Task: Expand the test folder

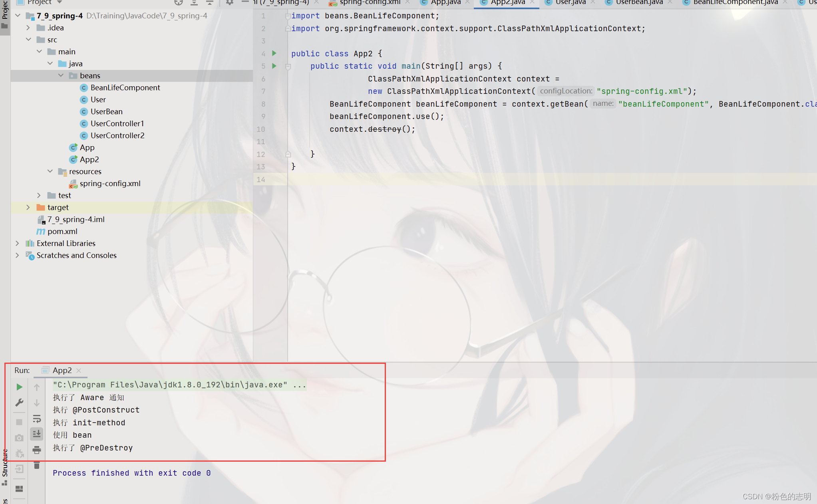Action: point(39,195)
